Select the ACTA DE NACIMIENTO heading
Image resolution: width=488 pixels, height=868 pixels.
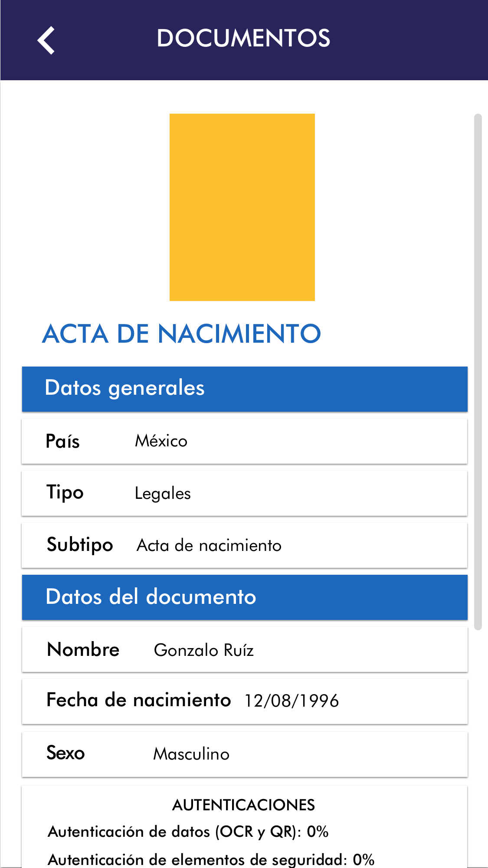point(181,334)
